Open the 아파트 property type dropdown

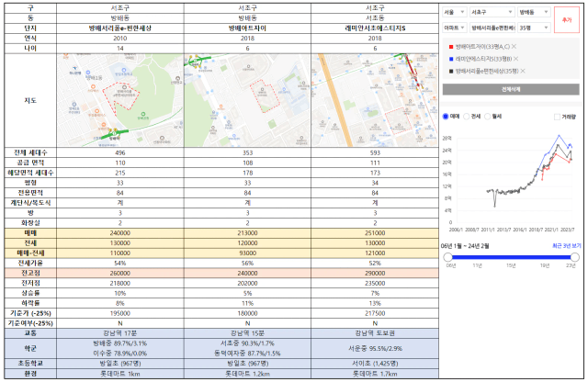click(x=455, y=28)
